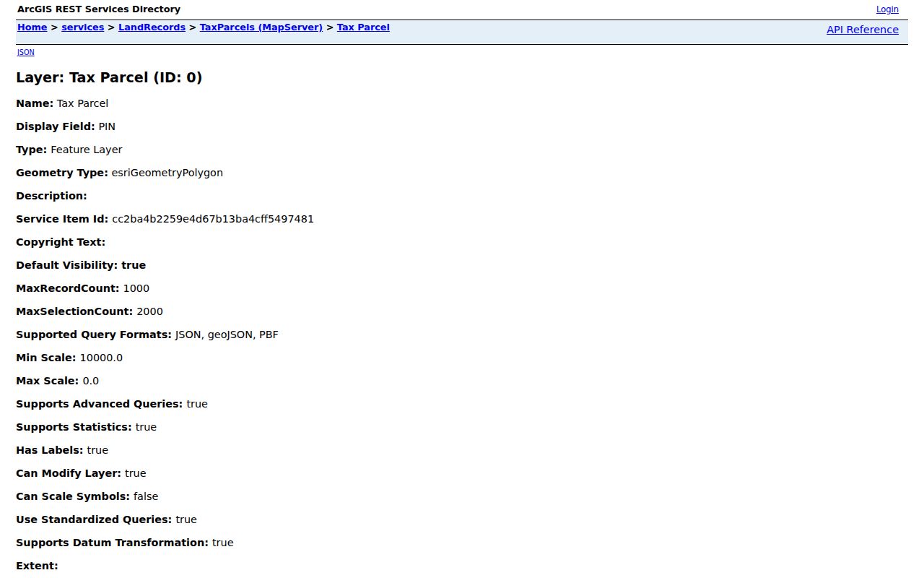Image resolution: width=924 pixels, height=578 pixels.
Task: Click the Supports Datum Transformation line
Action: pyautogui.click(x=125, y=543)
